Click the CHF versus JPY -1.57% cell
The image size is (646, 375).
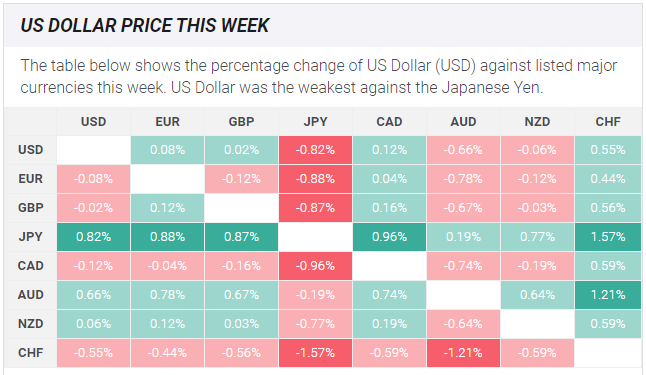click(315, 353)
